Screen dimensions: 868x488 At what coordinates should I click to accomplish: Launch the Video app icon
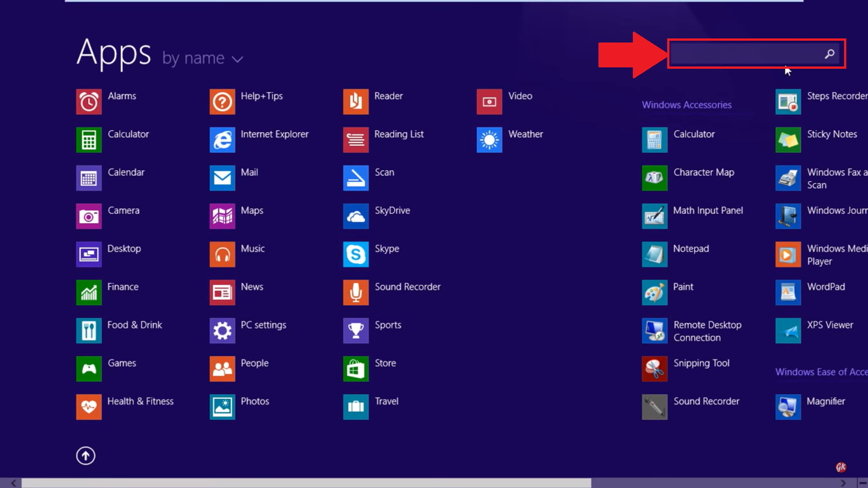[x=489, y=102]
